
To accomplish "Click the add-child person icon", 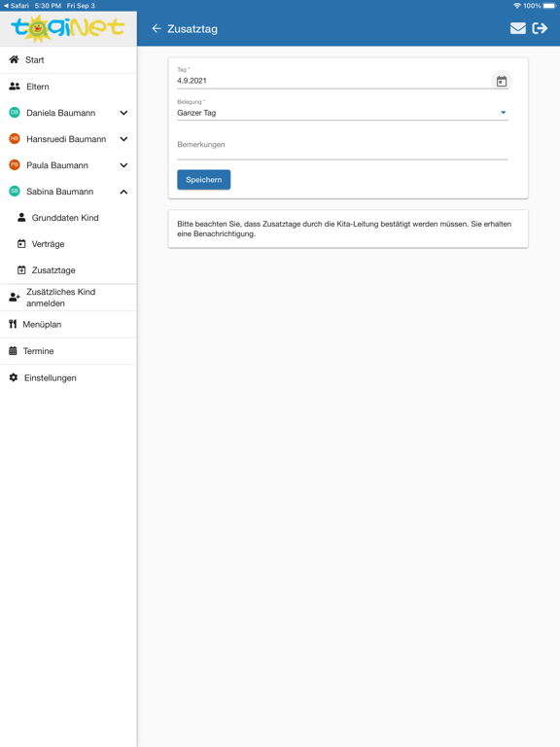I will click(x=15, y=298).
